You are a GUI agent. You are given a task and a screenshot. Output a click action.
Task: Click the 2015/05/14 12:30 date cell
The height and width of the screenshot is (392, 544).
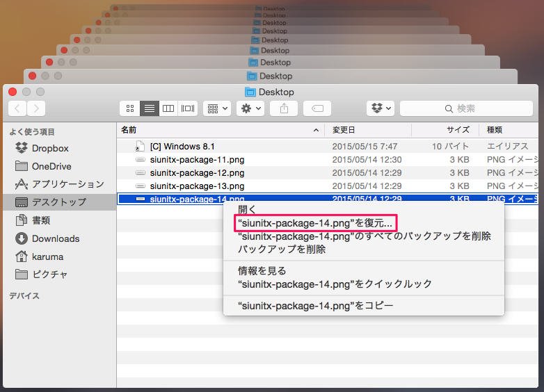(367, 160)
